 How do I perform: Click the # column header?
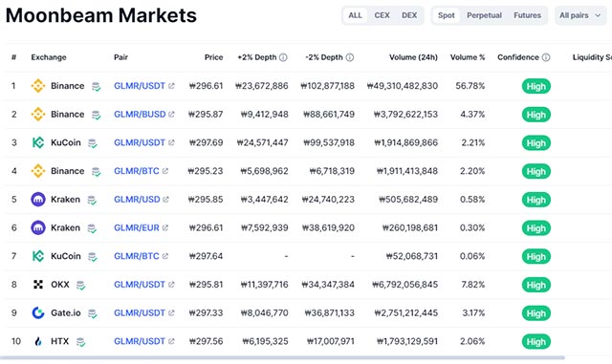coord(13,57)
